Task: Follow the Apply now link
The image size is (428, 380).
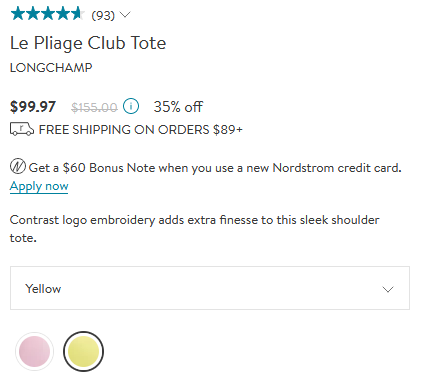Action: pyautogui.click(x=39, y=186)
